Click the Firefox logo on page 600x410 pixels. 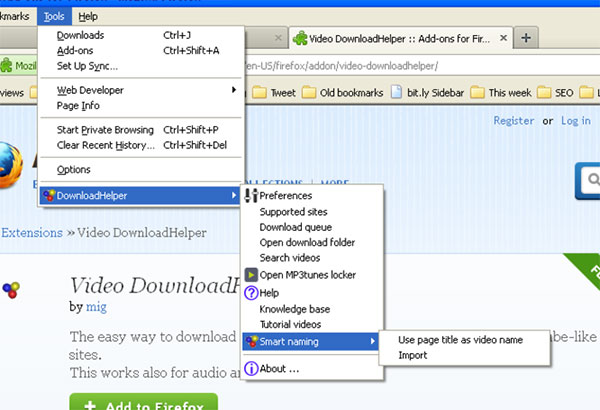pyautogui.click(x=11, y=165)
